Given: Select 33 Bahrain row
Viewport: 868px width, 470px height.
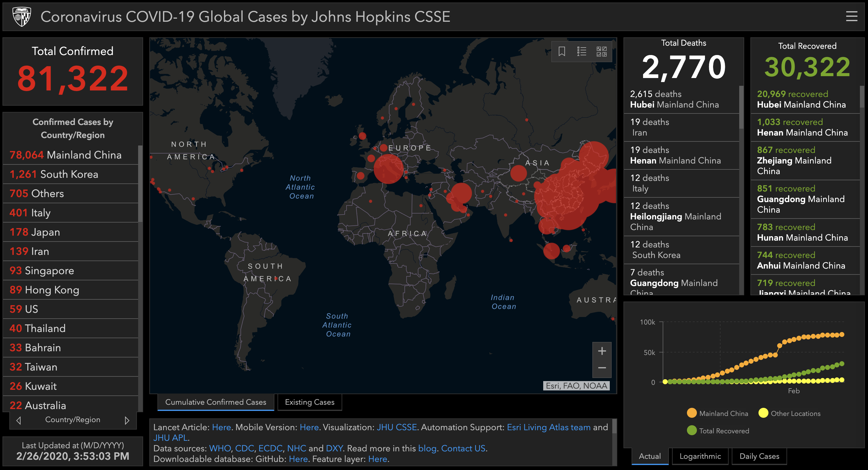Looking at the screenshot, I should click(x=70, y=348).
